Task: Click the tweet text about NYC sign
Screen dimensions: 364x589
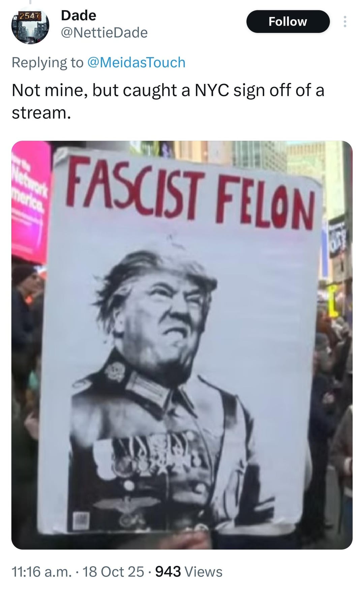Action: 168,101
